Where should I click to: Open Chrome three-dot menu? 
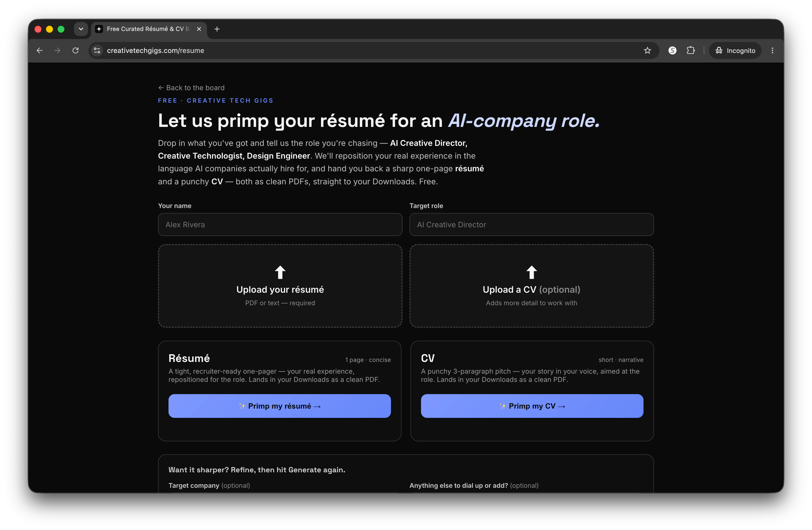pos(772,50)
